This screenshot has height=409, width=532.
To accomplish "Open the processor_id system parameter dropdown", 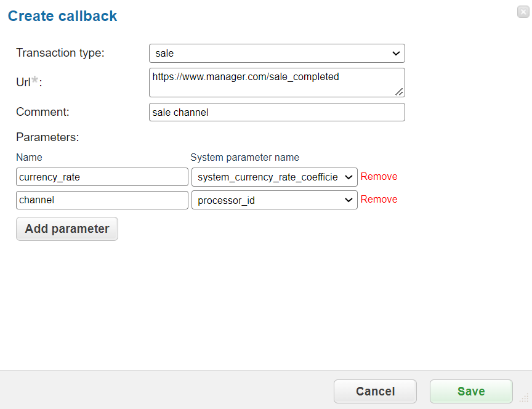I will tap(275, 200).
